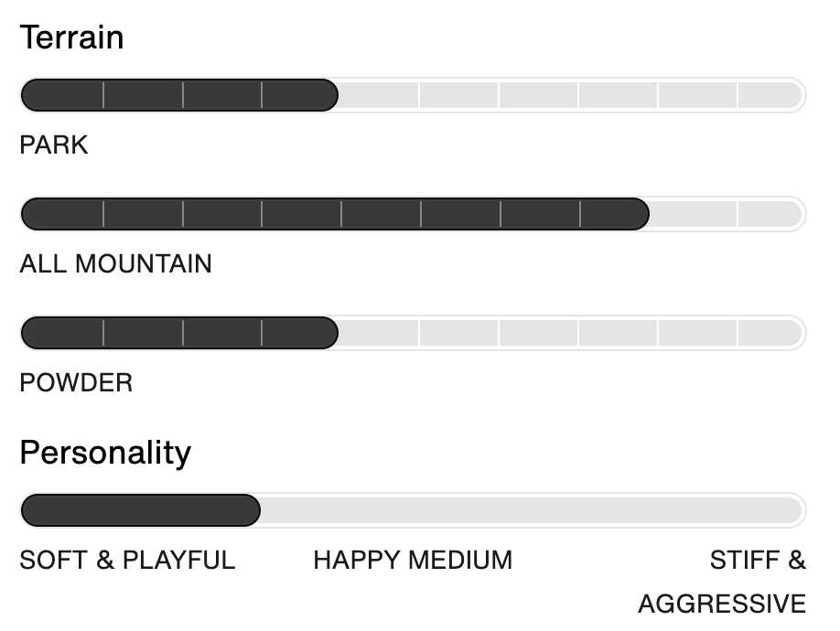Click the PARK label

pyautogui.click(x=54, y=145)
